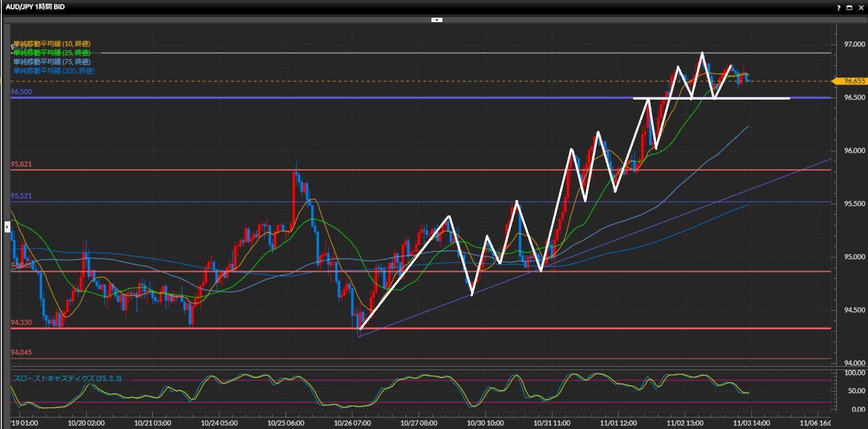
Task: Select the 10-period simple moving average label
Action: click(52, 44)
